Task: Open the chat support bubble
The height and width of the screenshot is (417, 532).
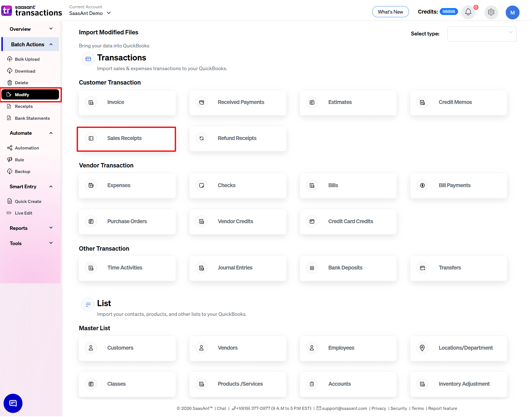Action: click(x=13, y=403)
